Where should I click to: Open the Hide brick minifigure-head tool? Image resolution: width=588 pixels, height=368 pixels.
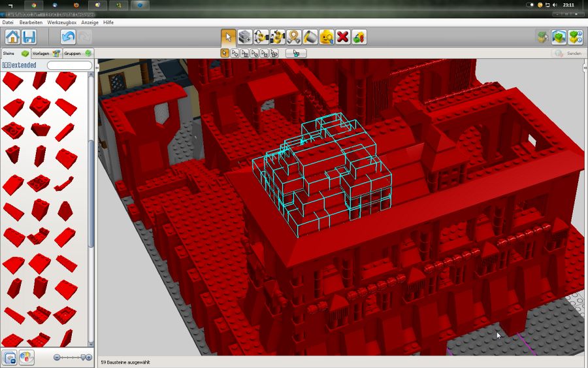pos(327,37)
